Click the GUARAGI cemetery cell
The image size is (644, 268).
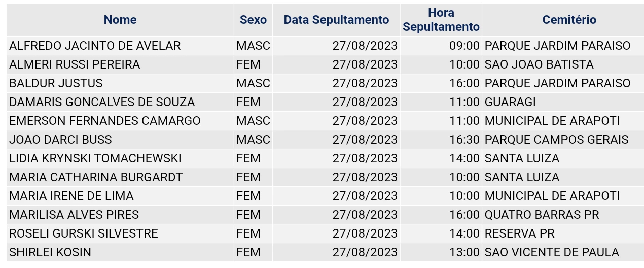[510, 102]
